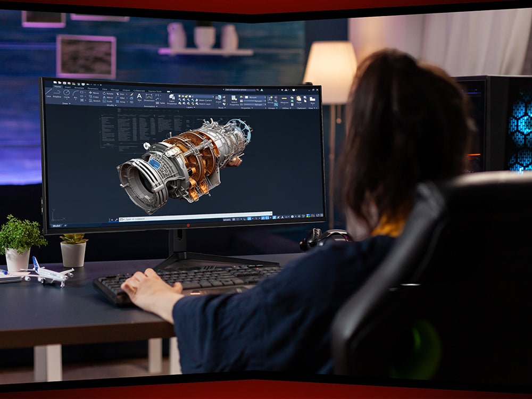Screen dimensions: 532x399
Task: Click the Paste icon in Clipboard panel
Action: click(x=298, y=98)
